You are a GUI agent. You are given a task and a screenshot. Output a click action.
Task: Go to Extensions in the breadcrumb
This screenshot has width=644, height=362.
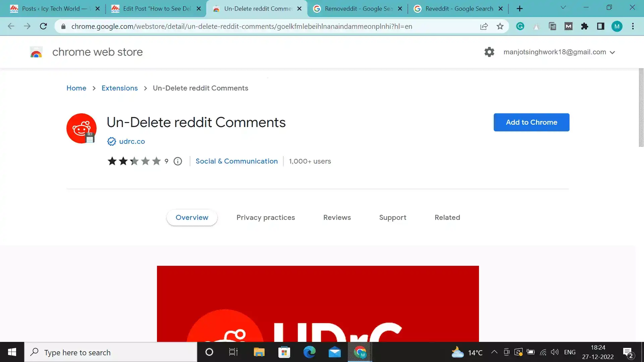120,88
